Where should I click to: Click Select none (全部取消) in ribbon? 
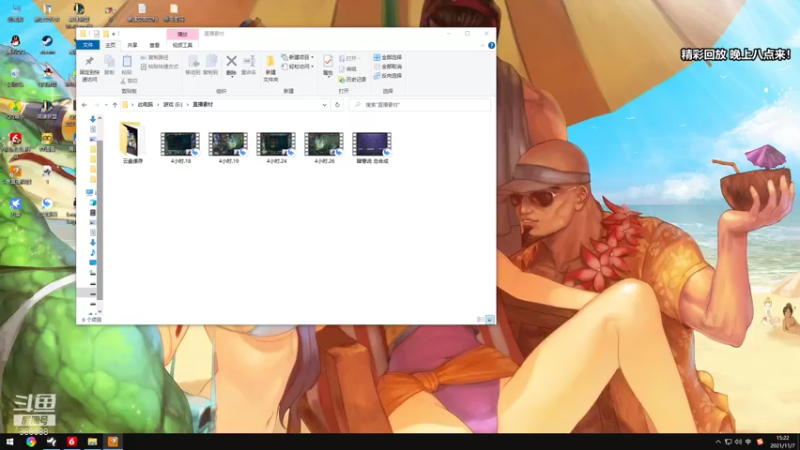(388, 66)
